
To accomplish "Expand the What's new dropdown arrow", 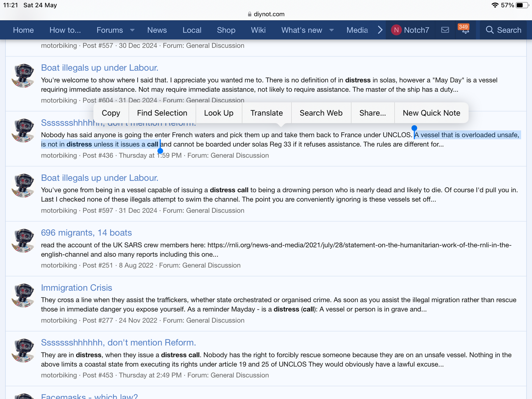I will click(332, 30).
